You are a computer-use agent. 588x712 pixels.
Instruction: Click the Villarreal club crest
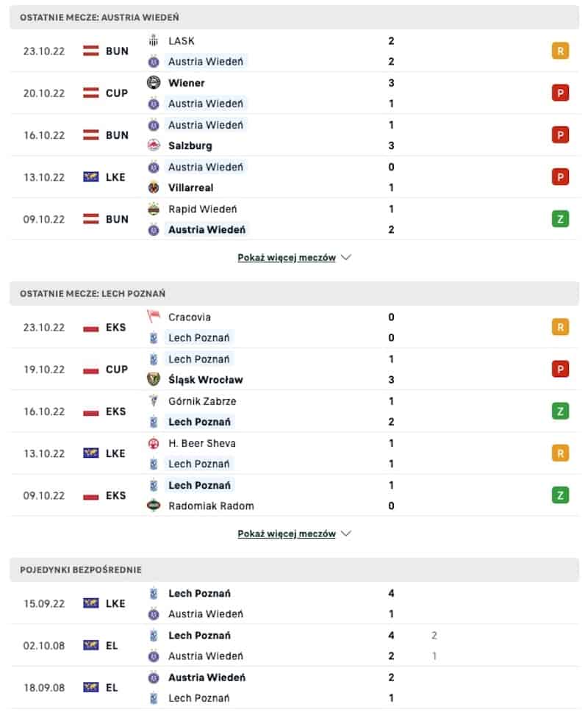154,187
